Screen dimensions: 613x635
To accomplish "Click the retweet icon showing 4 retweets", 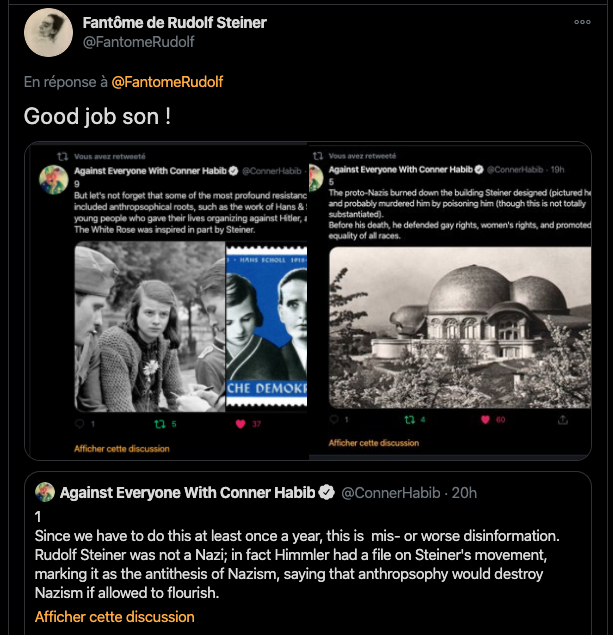I will [x=409, y=419].
